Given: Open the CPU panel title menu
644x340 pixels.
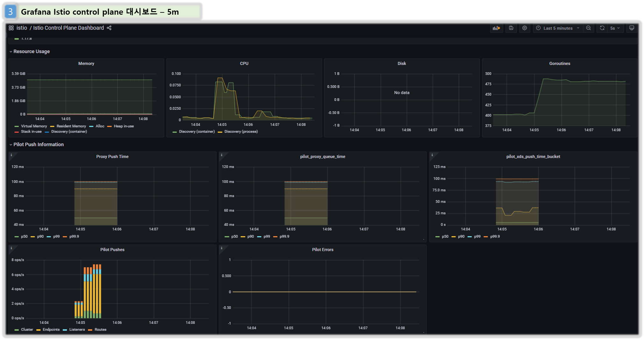Looking at the screenshot, I should tap(244, 63).
